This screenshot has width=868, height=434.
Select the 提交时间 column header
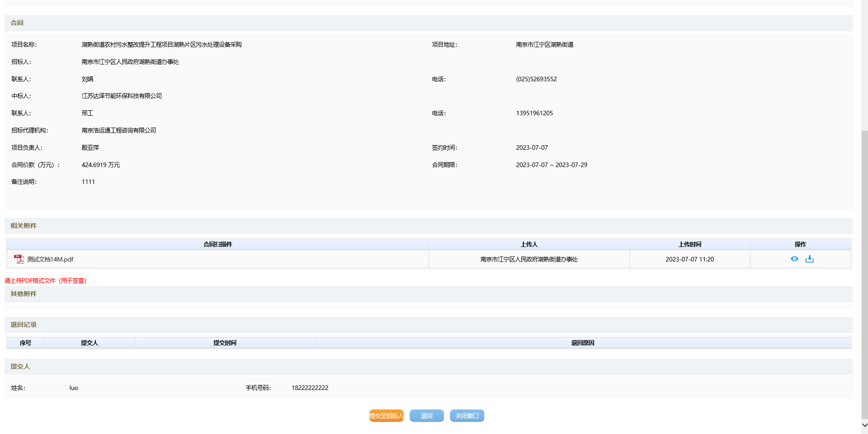tap(225, 343)
